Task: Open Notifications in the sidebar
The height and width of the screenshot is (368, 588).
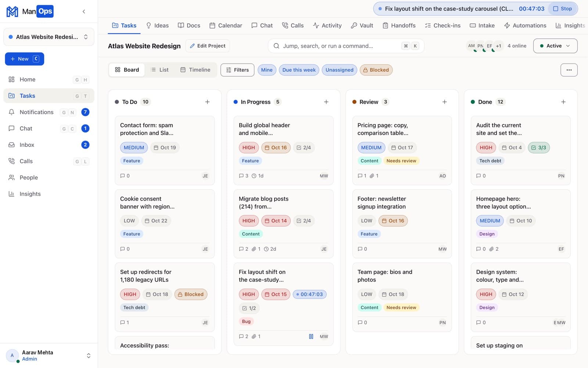Action: coord(49,112)
